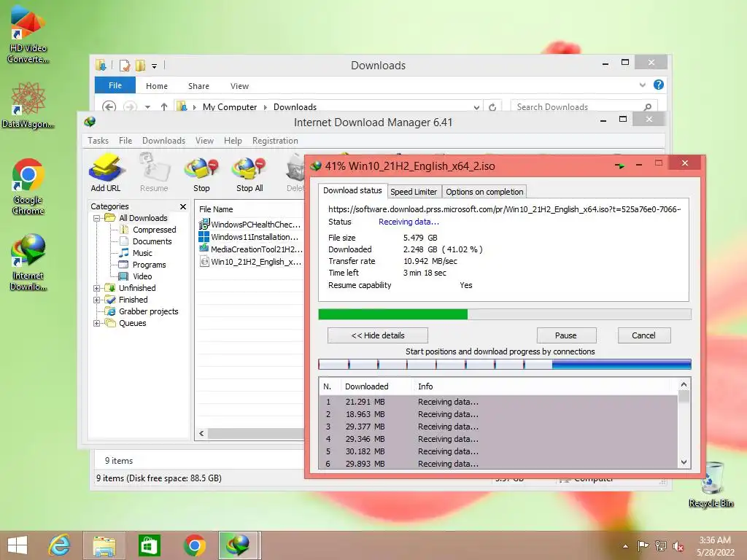Click the muted volume tray icon
The image size is (747, 560).
(x=678, y=546)
